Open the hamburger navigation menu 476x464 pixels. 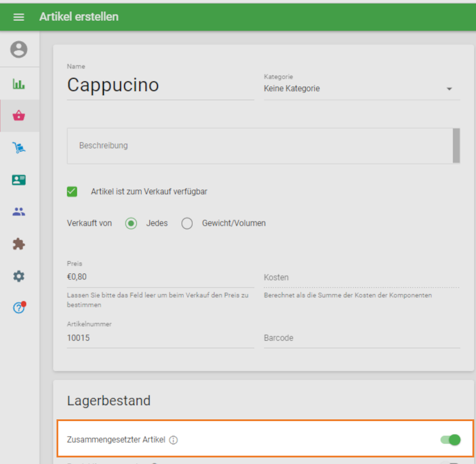click(18, 17)
